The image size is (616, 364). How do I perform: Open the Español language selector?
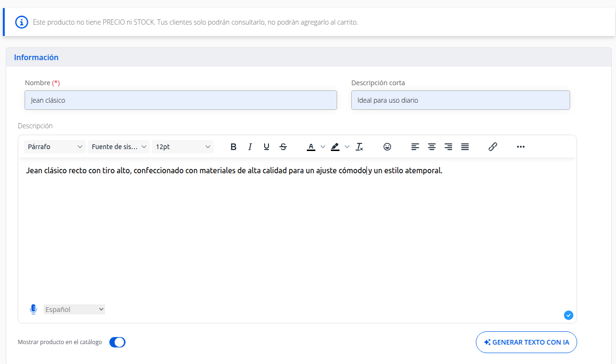[74, 309]
